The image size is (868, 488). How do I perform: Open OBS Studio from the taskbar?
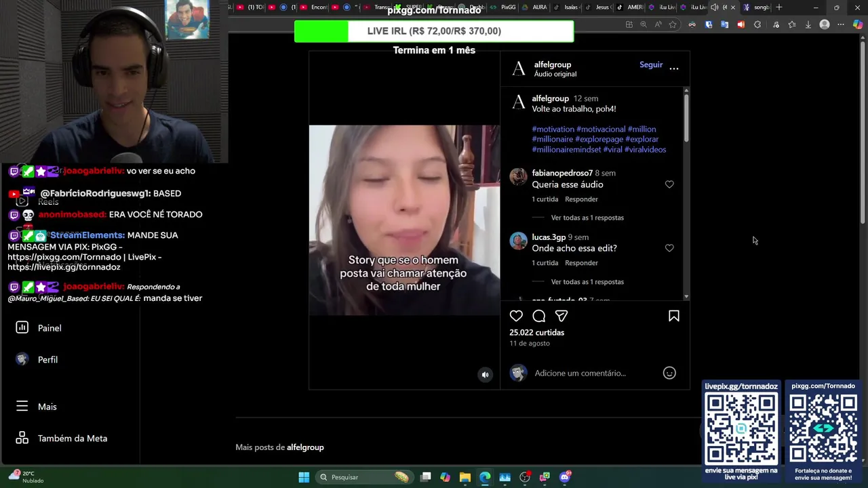524,477
